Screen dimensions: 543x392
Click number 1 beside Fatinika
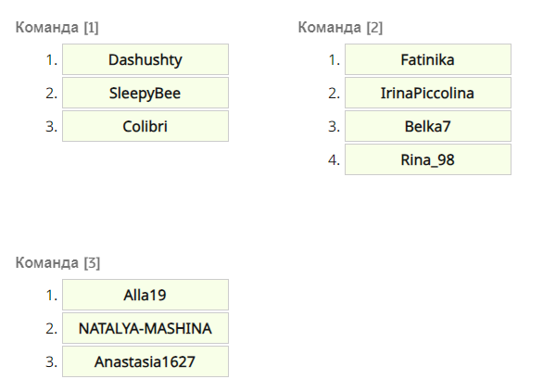(x=335, y=60)
